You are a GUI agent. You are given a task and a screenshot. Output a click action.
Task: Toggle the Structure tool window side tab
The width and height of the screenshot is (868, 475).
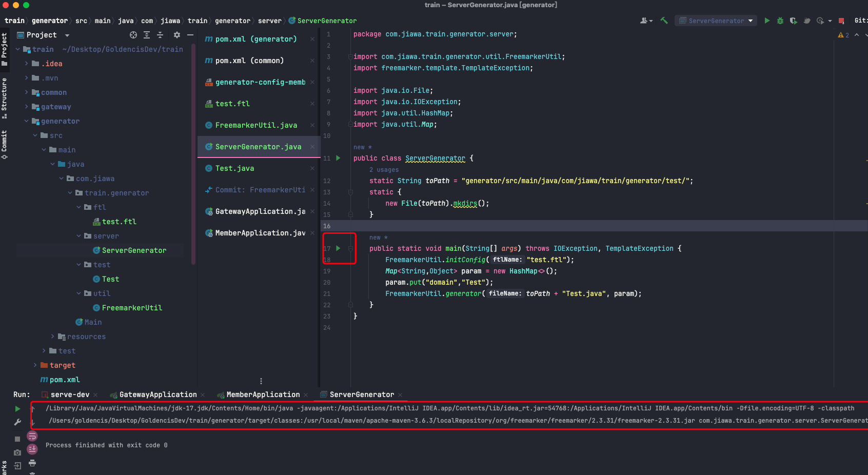(x=5, y=97)
